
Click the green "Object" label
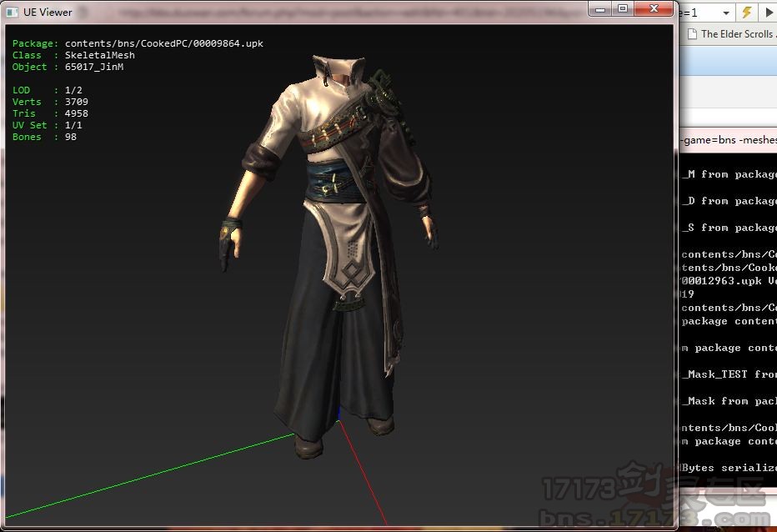click(x=30, y=67)
